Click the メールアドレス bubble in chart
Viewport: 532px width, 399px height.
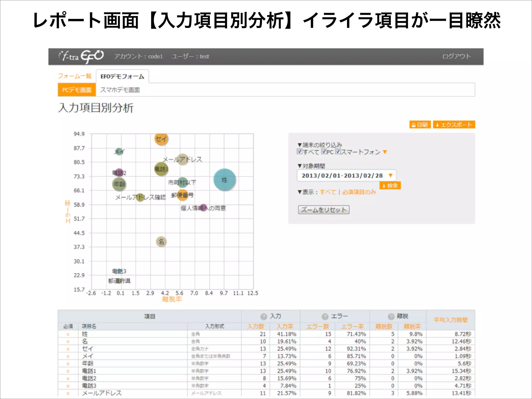(x=183, y=159)
